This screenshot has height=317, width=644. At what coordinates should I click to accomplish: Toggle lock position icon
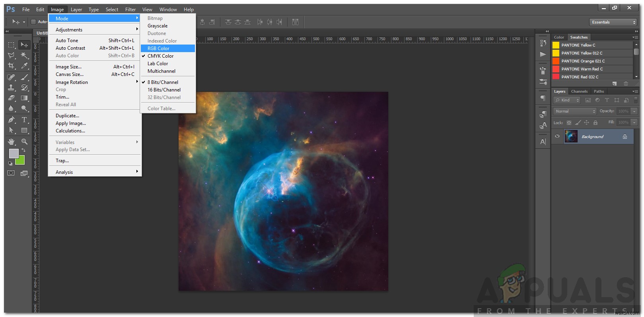[x=586, y=123]
